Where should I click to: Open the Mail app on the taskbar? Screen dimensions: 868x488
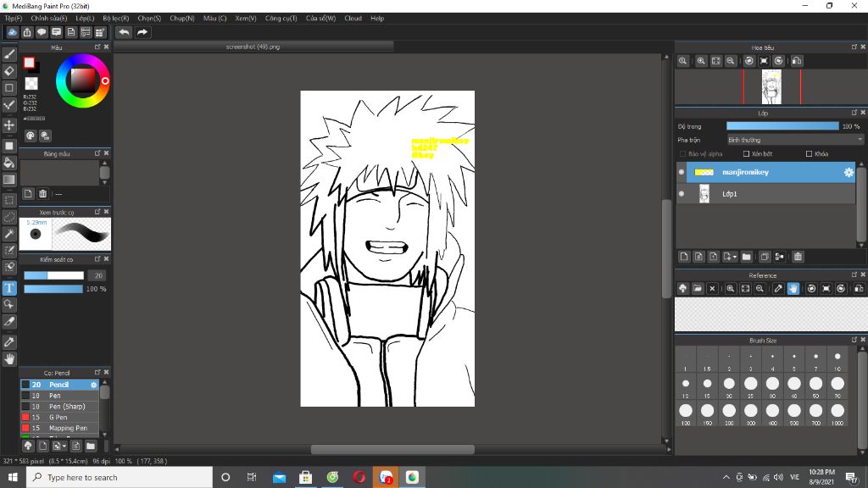(x=279, y=477)
